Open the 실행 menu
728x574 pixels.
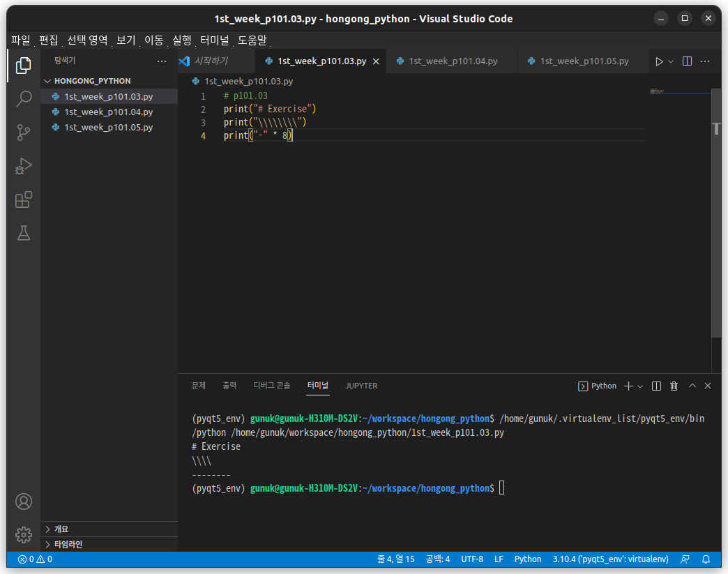click(x=182, y=40)
